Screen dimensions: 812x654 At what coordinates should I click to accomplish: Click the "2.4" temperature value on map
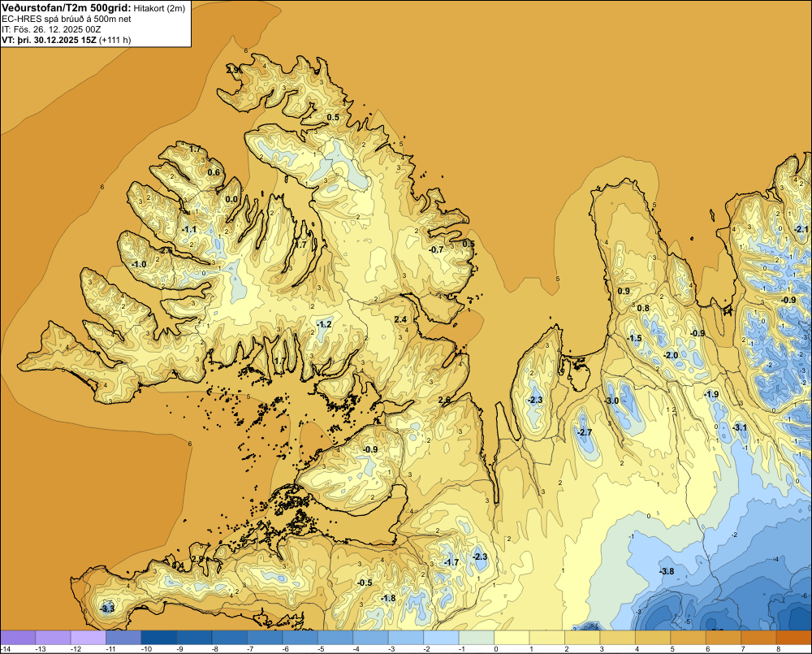click(400, 319)
